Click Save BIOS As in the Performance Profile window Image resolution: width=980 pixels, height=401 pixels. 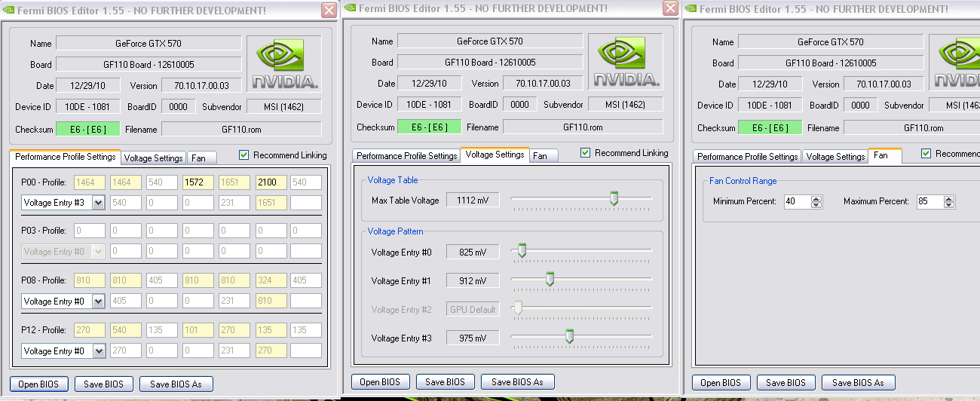(x=176, y=384)
